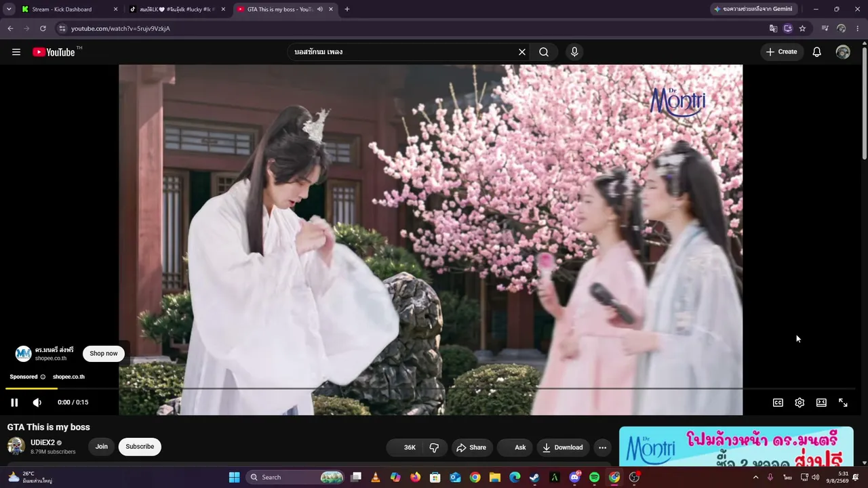
Task: Go to YouTube home via logo
Action: tap(54, 52)
